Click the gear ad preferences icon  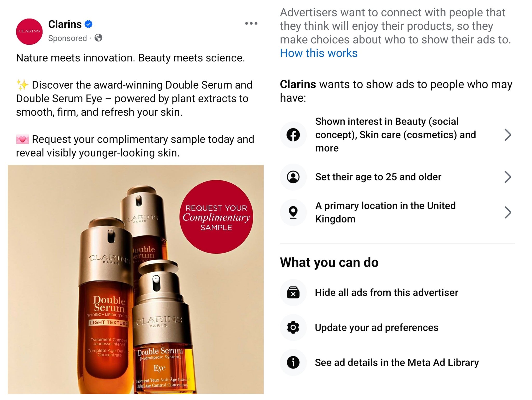[x=293, y=327]
